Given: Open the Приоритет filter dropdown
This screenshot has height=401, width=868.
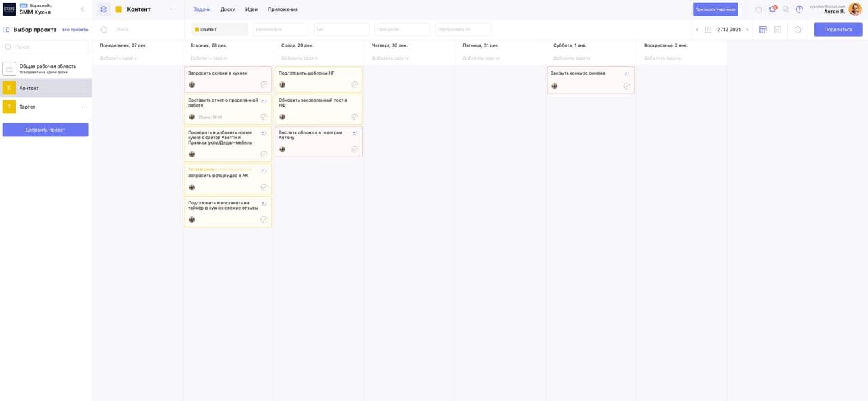Looking at the screenshot, I should (x=402, y=30).
